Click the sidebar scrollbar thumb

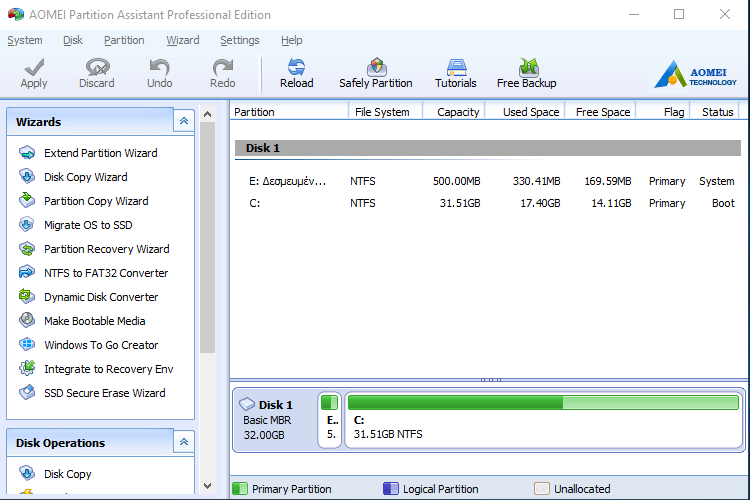pyautogui.click(x=207, y=237)
